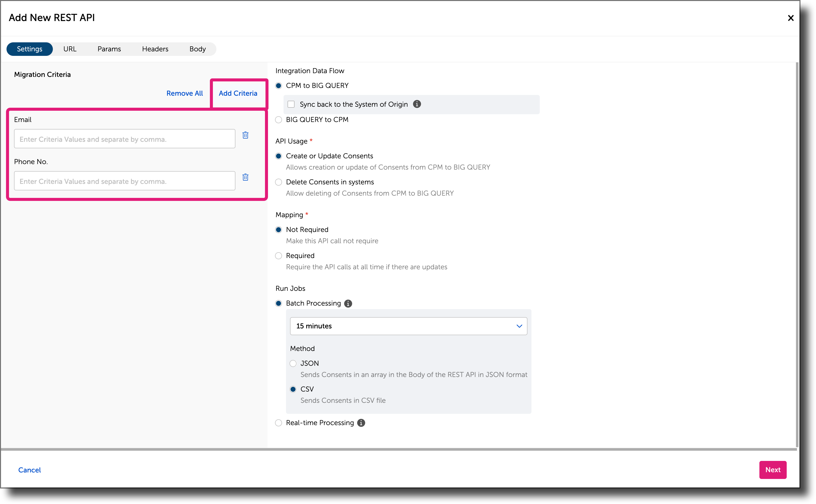
Task: Set Mapping to Not Required
Action: (x=279, y=230)
